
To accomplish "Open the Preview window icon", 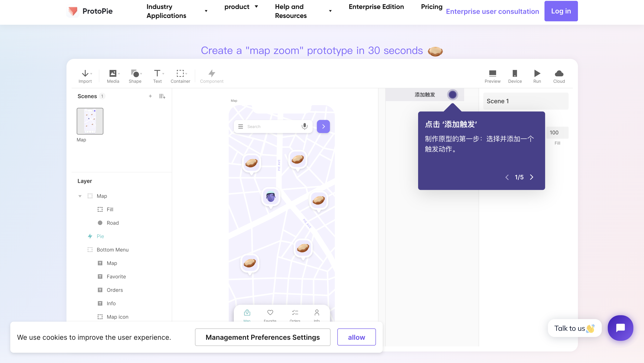I will [492, 74].
